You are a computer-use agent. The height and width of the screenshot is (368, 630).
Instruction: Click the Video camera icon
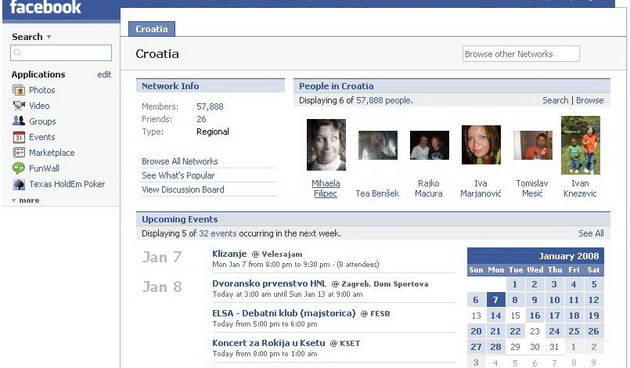pyautogui.click(x=18, y=106)
